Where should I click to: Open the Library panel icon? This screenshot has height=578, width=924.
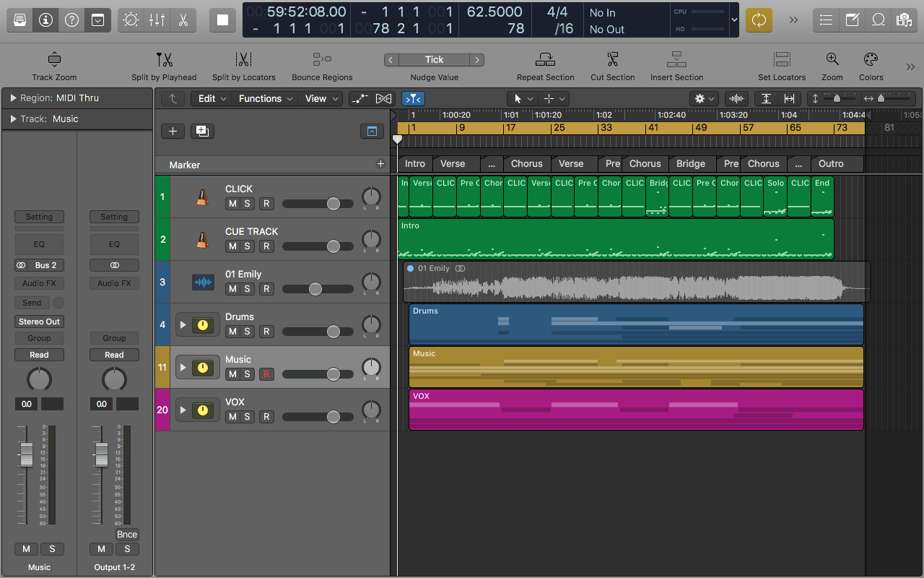[x=19, y=20]
